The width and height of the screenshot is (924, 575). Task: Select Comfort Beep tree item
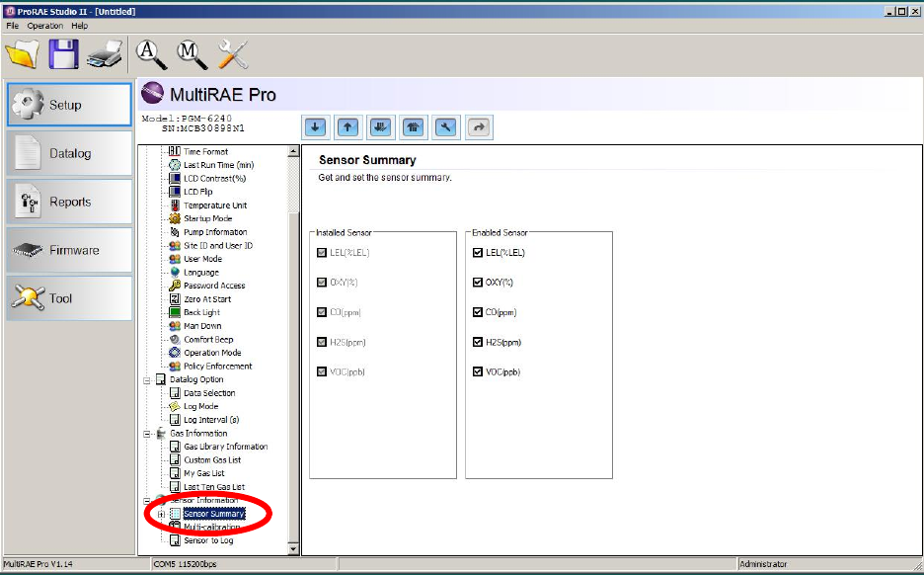pos(208,339)
